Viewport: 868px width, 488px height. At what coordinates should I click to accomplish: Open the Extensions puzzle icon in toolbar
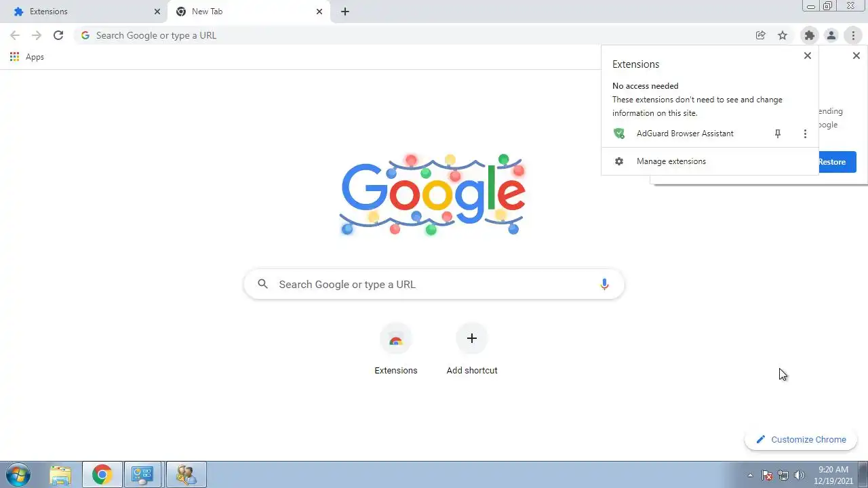(809, 35)
